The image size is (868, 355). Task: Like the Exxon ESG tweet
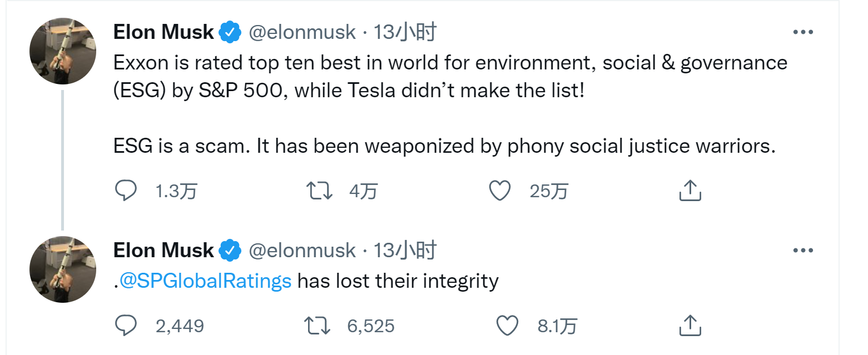499,191
